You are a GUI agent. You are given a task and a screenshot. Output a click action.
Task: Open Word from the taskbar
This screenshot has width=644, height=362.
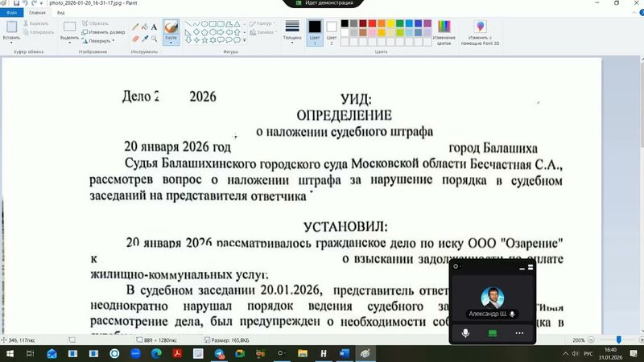345,353
